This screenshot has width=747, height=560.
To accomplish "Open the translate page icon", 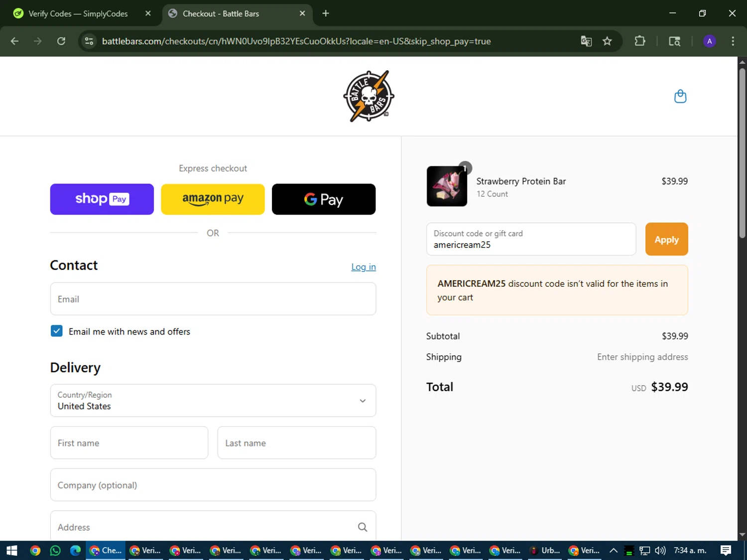I will (586, 41).
